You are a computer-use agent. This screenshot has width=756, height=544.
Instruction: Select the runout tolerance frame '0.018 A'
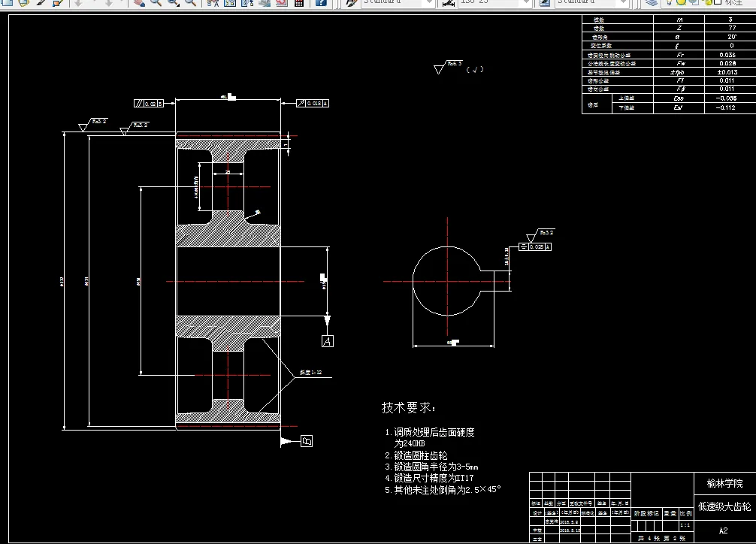pos(313,103)
